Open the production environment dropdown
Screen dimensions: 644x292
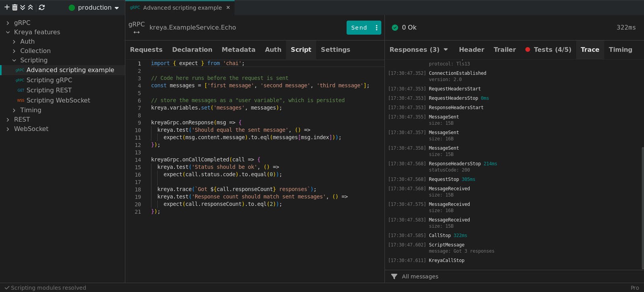point(94,8)
